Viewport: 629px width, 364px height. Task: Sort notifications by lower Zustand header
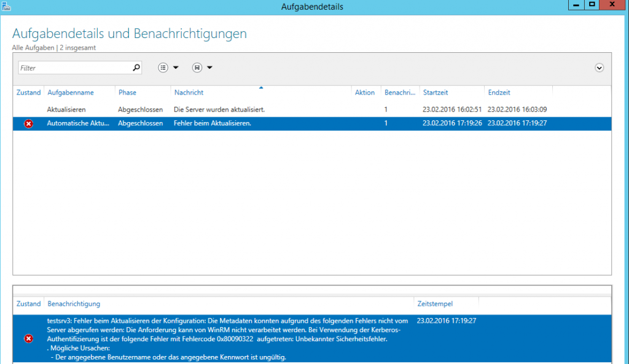pyautogui.click(x=28, y=303)
